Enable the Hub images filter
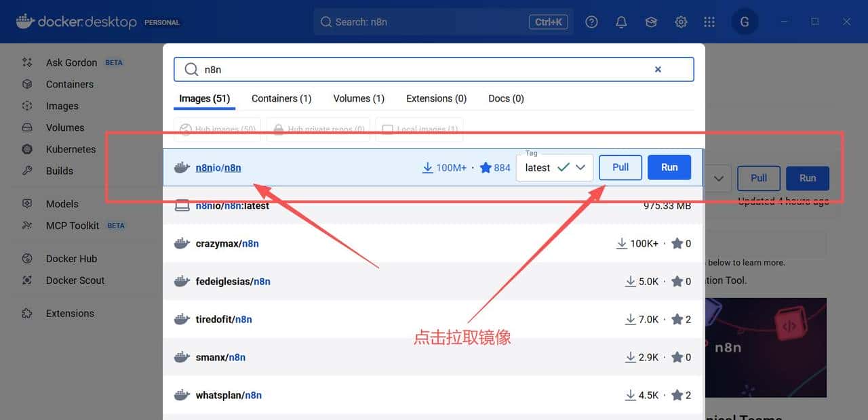 217,129
